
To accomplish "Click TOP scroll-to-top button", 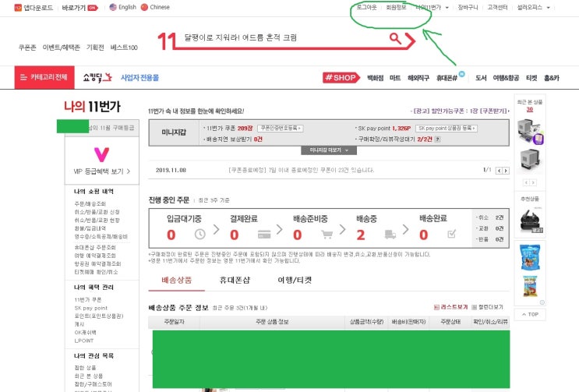I will [530, 315].
